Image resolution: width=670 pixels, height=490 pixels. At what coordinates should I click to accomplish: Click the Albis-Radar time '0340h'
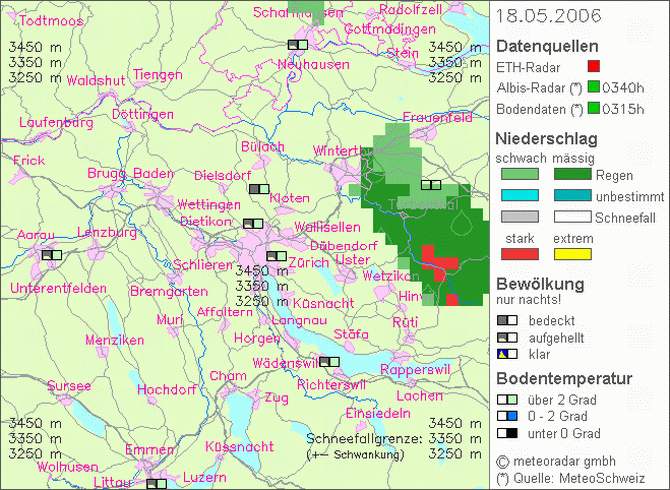(623, 88)
